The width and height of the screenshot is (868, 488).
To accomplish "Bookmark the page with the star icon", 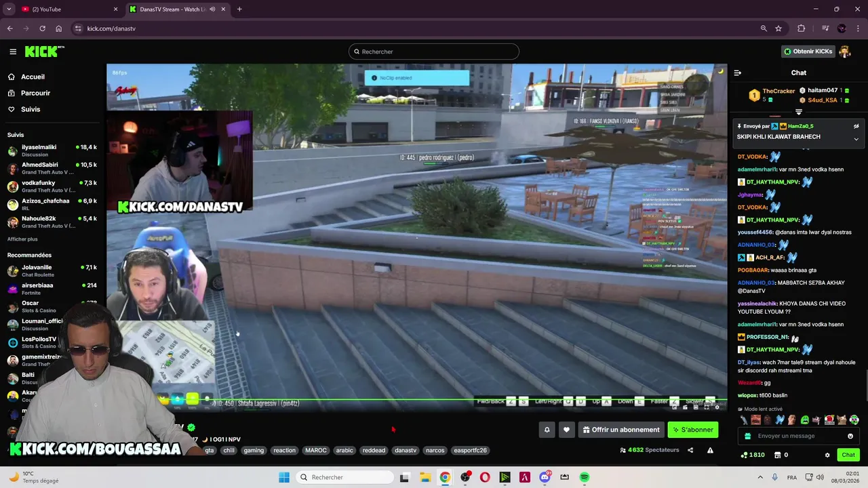I will (778, 28).
